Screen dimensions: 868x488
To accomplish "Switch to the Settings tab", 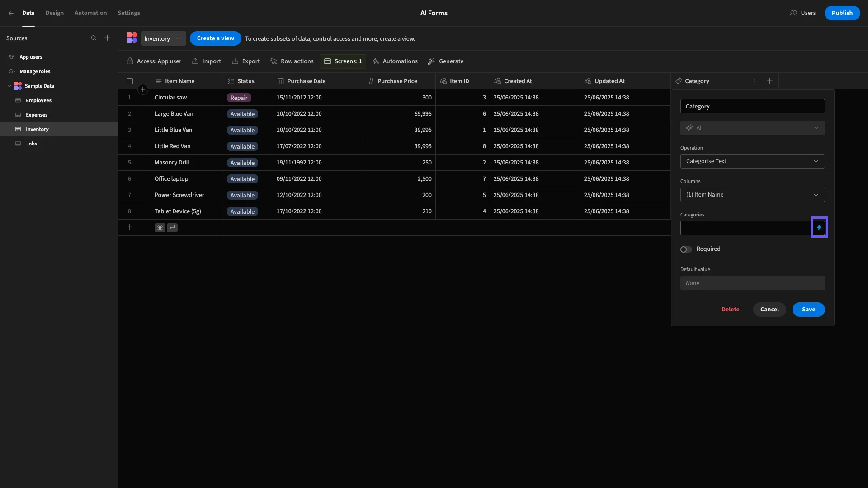I will click(128, 13).
